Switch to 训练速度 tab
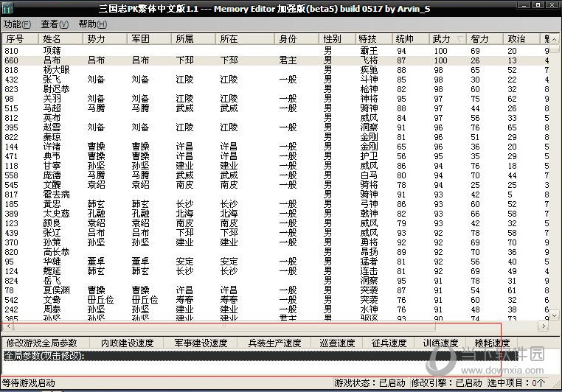562x392 pixels. [x=440, y=343]
